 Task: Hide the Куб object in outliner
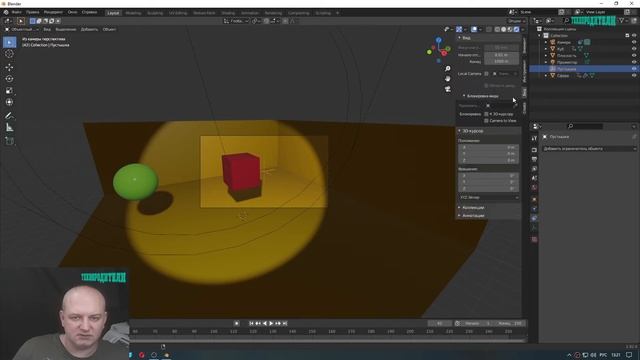coord(634,49)
